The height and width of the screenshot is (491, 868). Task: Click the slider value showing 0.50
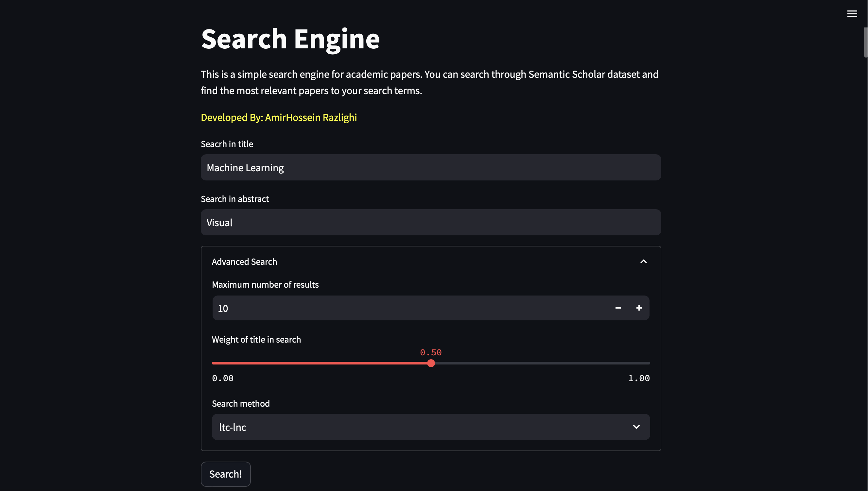pos(430,352)
